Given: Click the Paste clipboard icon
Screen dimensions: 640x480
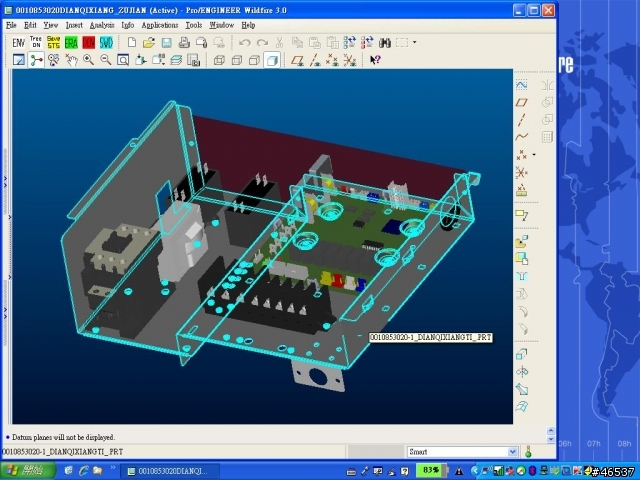Looking at the screenshot, I should click(315, 42).
